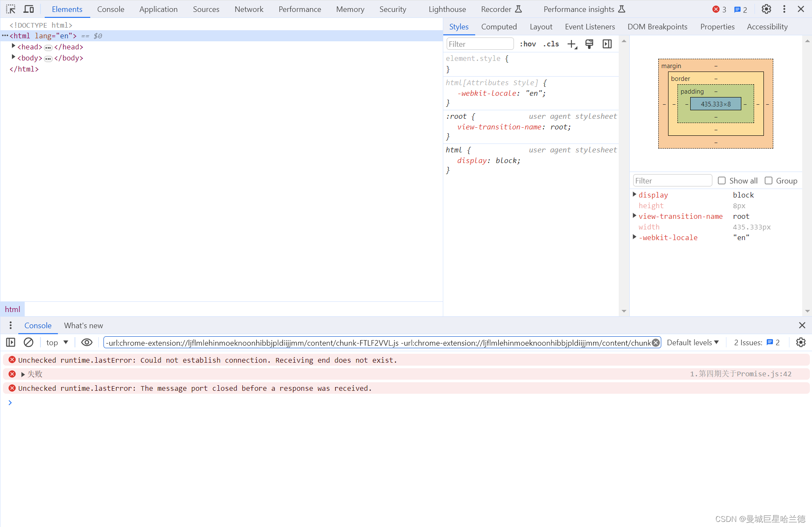Open the Promise.js:42 source link
This screenshot has width=812, height=527.
(x=740, y=374)
